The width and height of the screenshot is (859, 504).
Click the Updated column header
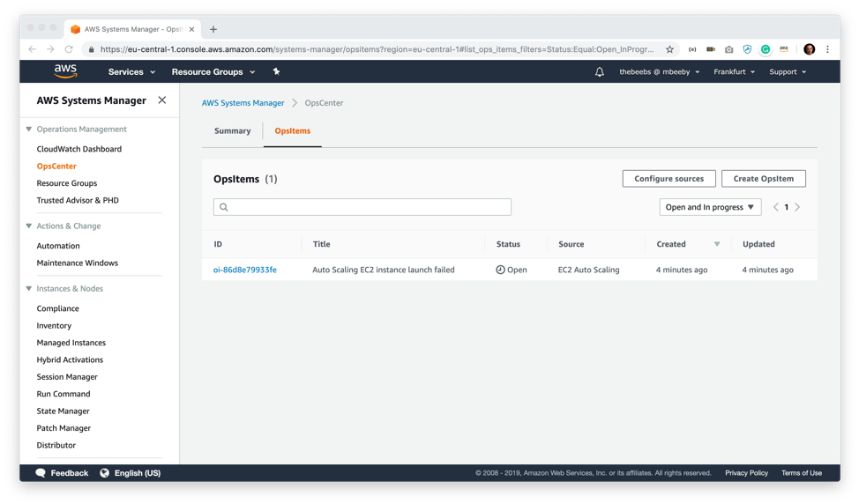[758, 244]
